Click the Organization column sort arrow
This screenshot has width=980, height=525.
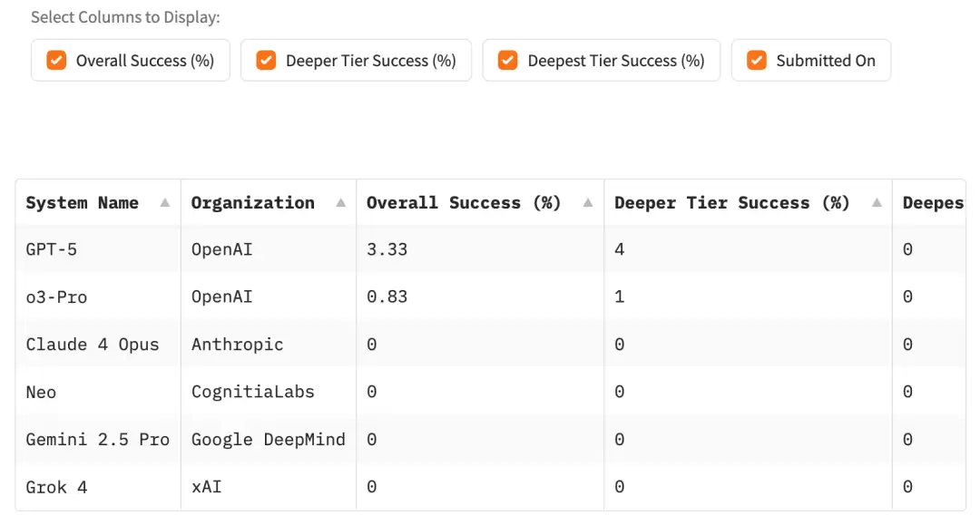340,203
